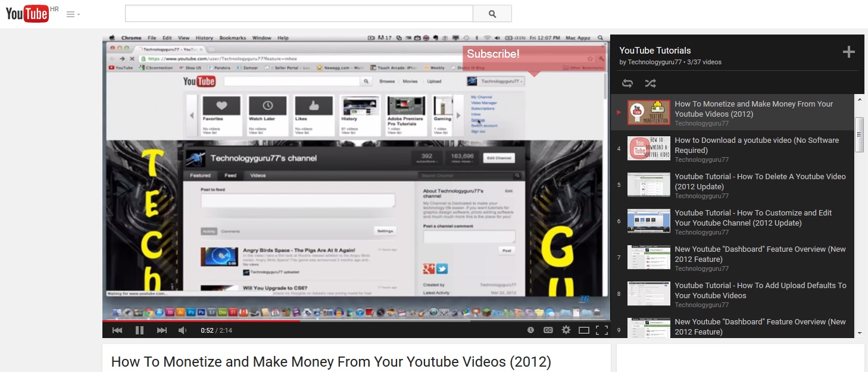
Task: Switch the player to theater mode
Action: (x=584, y=330)
